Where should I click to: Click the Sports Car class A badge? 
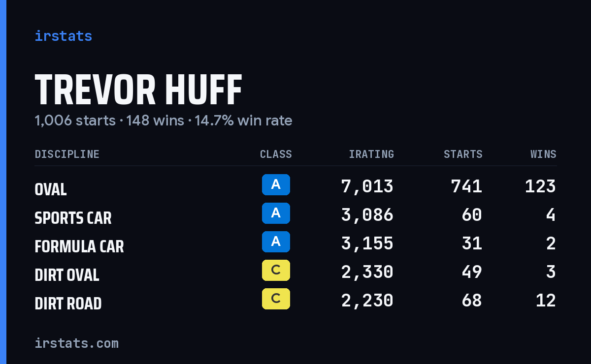click(x=276, y=213)
